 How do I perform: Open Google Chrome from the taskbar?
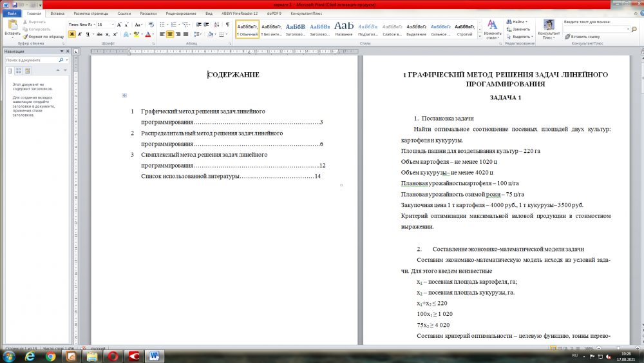tap(50, 356)
